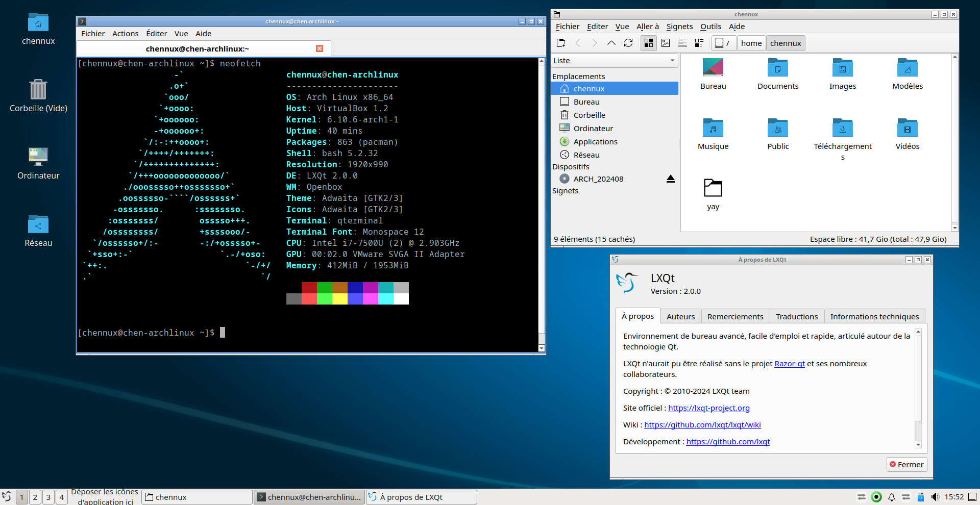
Task: Close the chennux@chen-archlinux terminal tab
Action: (320, 48)
